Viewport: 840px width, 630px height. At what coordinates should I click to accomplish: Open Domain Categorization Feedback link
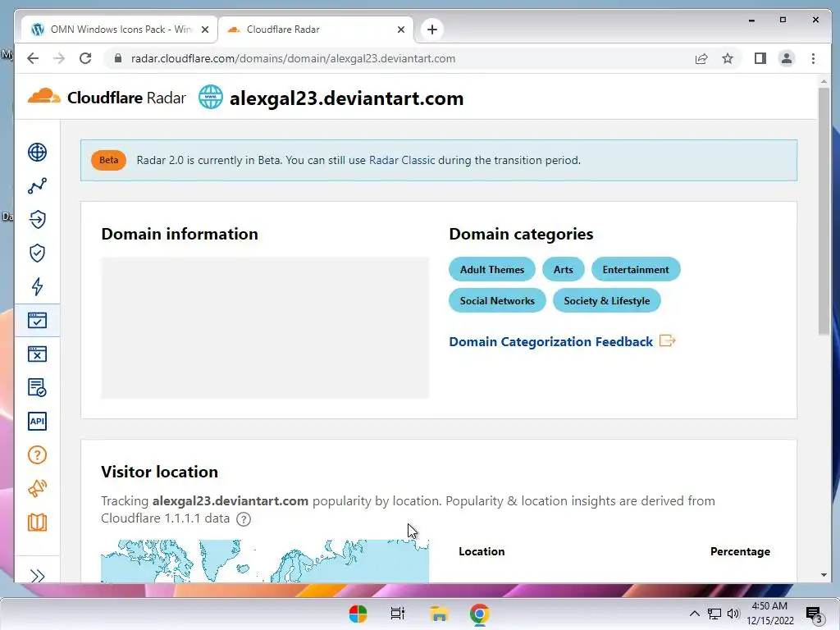(550, 342)
